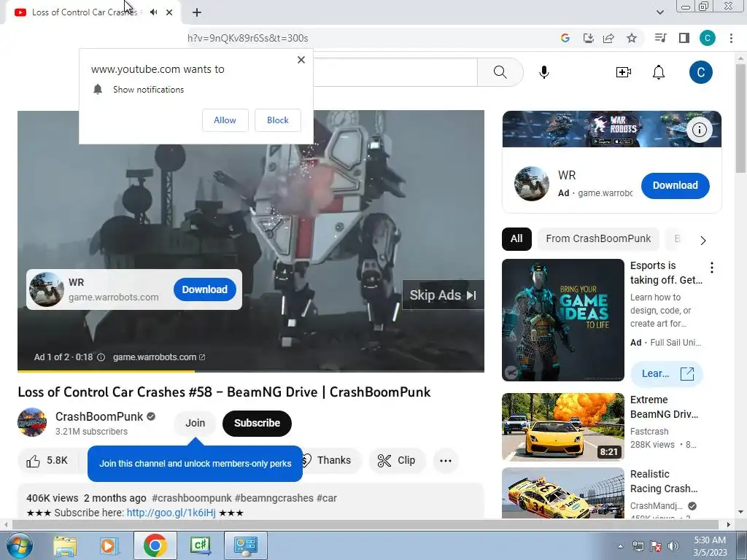Viewport: 747px width, 560px height.
Task: Click the War Robots banner image
Action: coord(612,129)
